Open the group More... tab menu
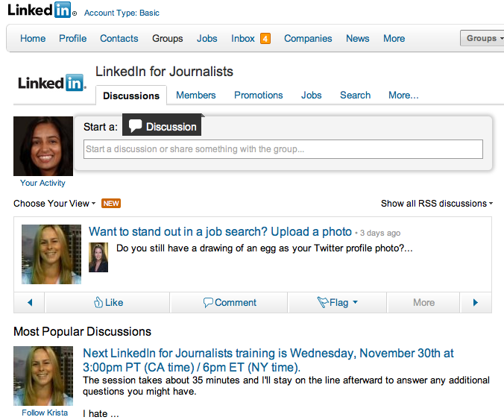The image size is (504, 420). [x=403, y=95]
